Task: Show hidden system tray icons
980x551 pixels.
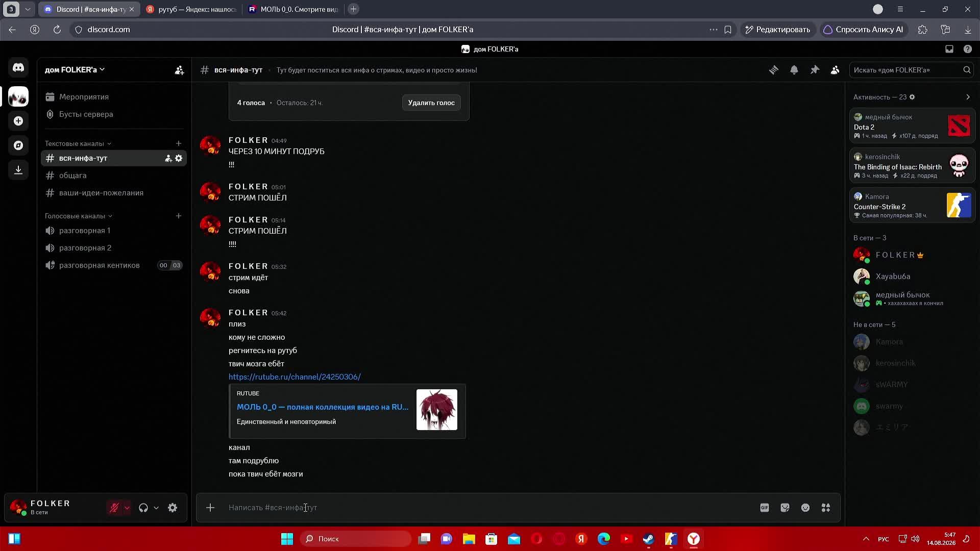Action: 866,539
